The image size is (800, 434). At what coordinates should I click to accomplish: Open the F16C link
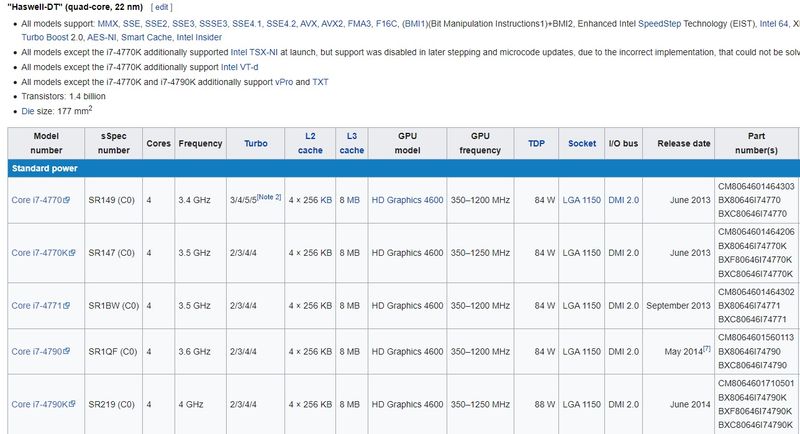386,23
